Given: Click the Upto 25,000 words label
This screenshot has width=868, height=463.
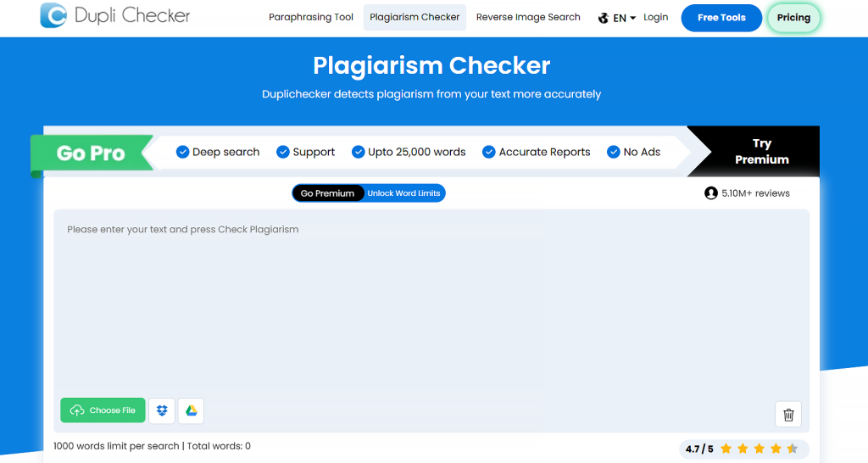Looking at the screenshot, I should click(x=417, y=152).
